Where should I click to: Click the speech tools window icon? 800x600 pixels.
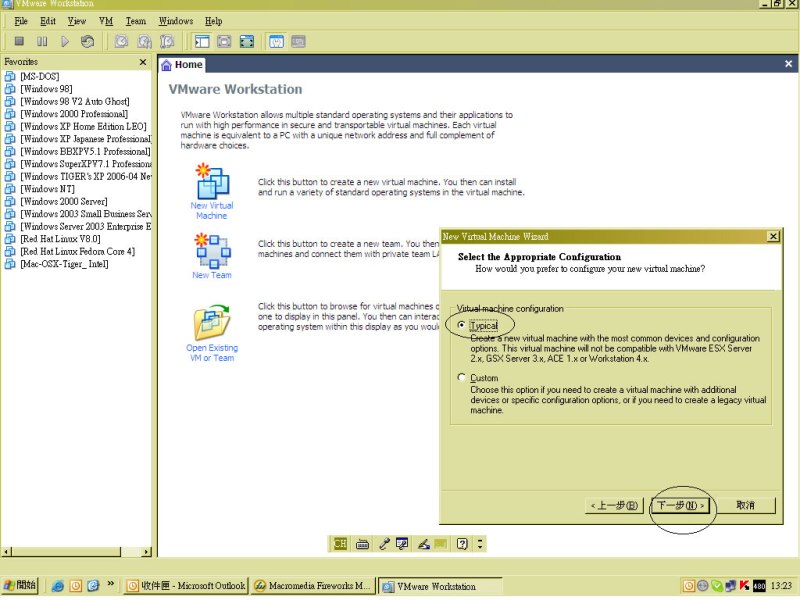[x=402, y=544]
